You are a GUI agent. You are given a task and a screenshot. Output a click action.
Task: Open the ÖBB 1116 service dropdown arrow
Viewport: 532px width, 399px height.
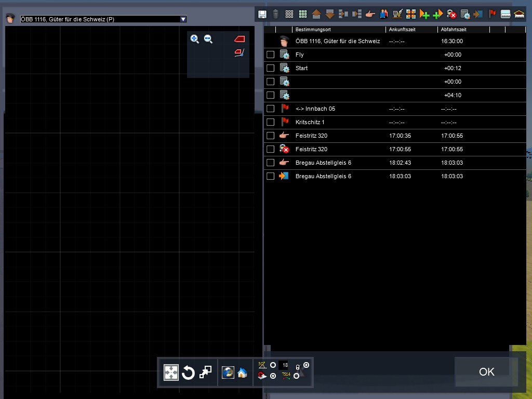point(183,19)
